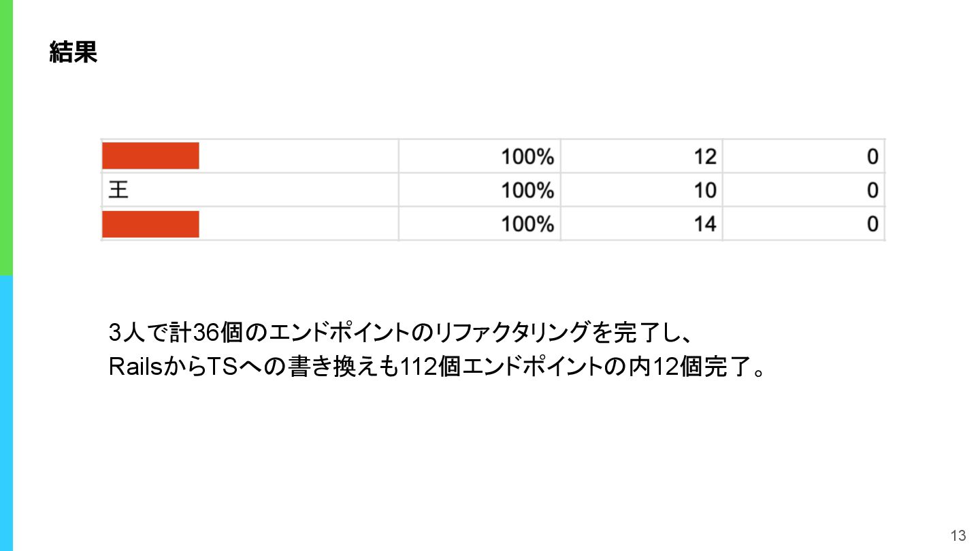The image size is (980, 551).
Task: Select the red redacted name in third row
Action: (150, 224)
